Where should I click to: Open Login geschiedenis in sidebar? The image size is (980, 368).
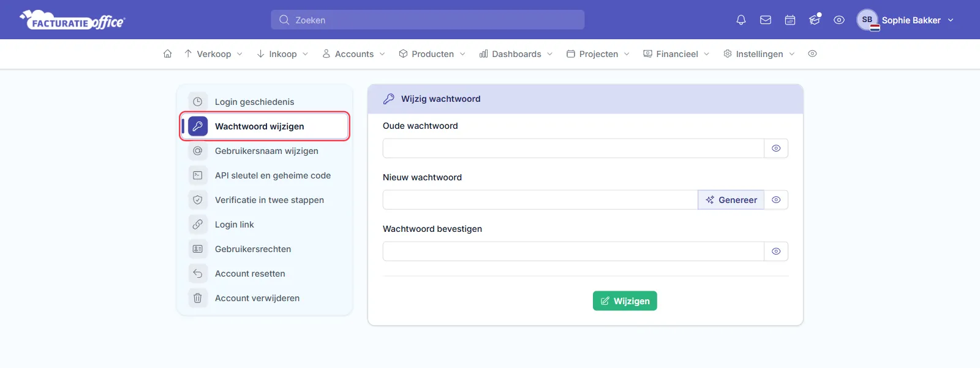tap(265, 102)
